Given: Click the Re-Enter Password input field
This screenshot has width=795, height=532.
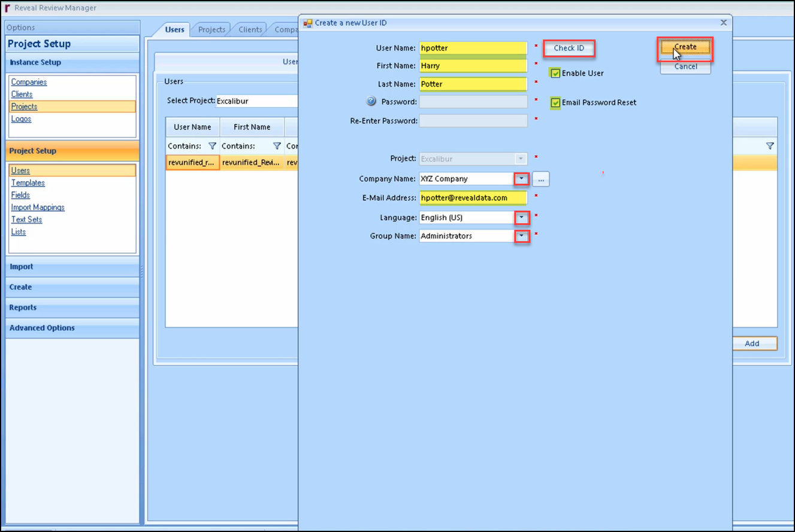Looking at the screenshot, I should (473, 120).
